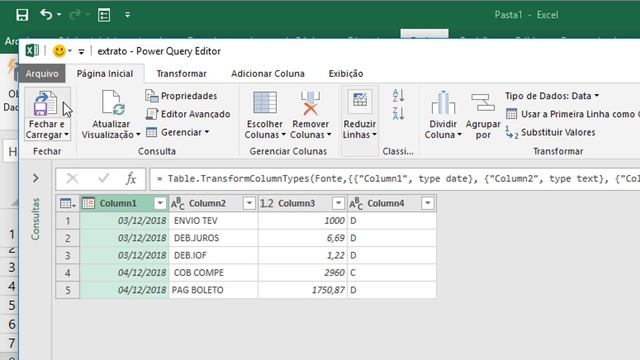640x360 pixels.
Task: Select row number 3
Action: [68, 256]
